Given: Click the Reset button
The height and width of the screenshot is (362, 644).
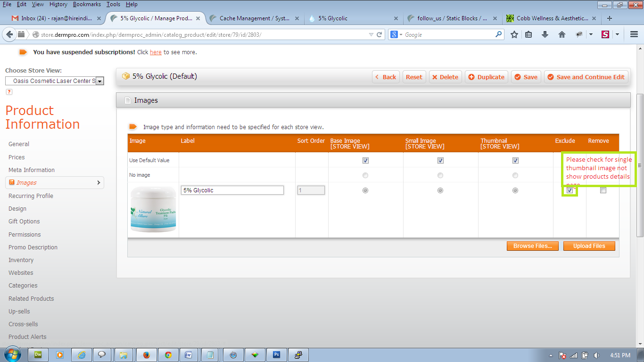Looking at the screenshot, I should [x=414, y=77].
